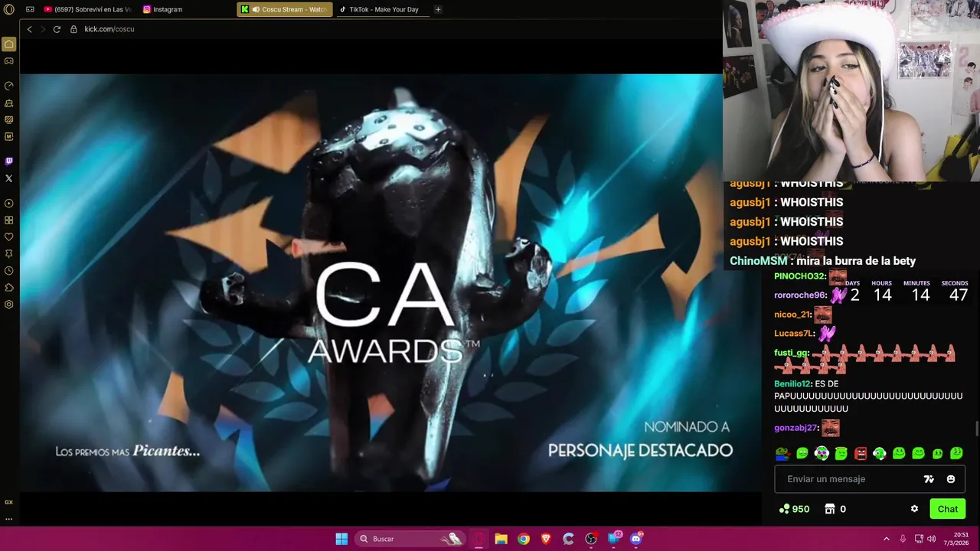Send message with the green Chat button

947,509
